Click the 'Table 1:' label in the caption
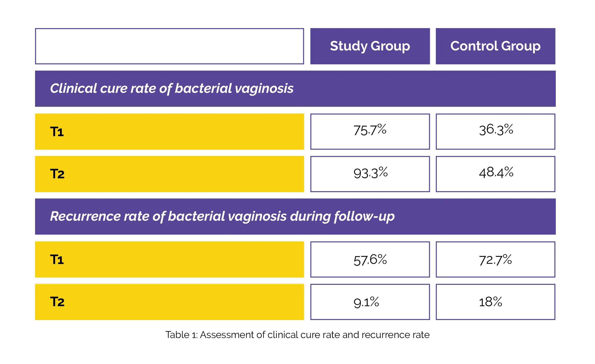 click(x=181, y=335)
